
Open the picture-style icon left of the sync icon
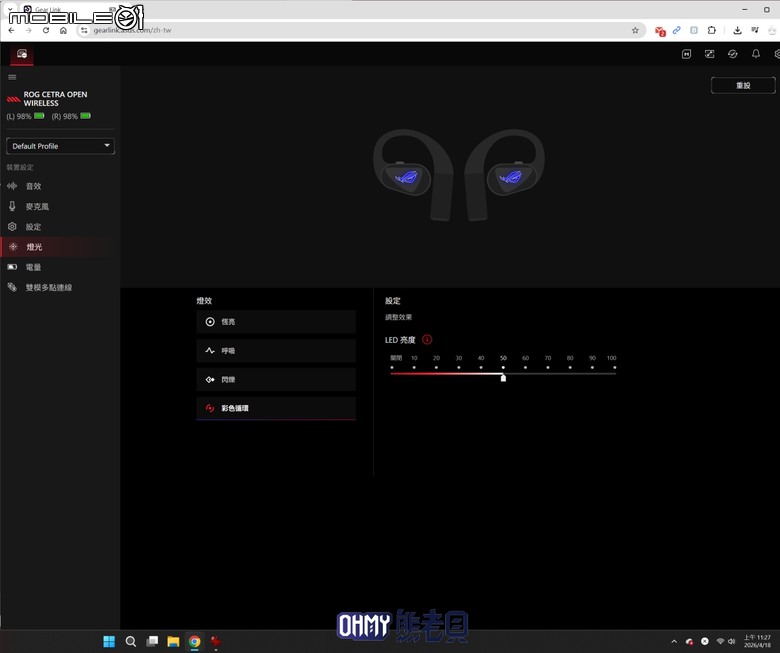click(x=709, y=54)
